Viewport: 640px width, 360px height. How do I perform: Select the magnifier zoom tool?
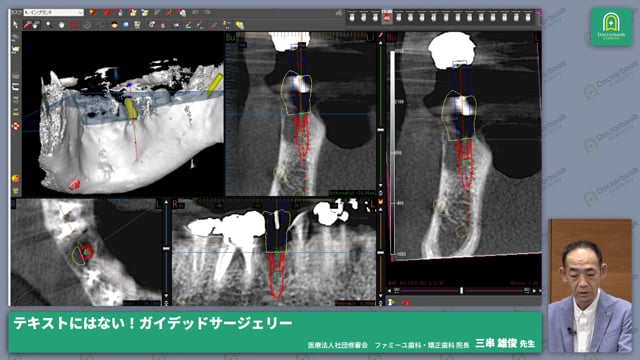[x=49, y=25]
